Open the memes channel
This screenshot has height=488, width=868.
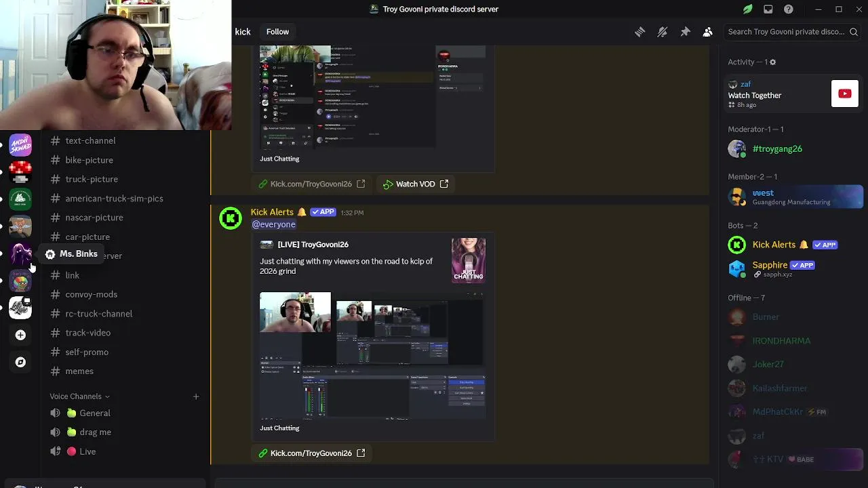pyautogui.click(x=124, y=371)
